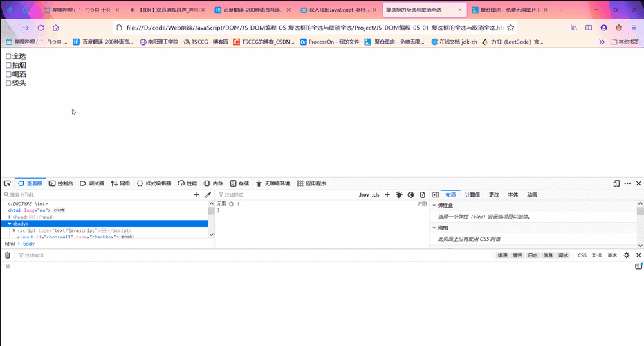The height and width of the screenshot is (346, 644).
Task: Tick the 烫头 checkbox
Action: 9,83
